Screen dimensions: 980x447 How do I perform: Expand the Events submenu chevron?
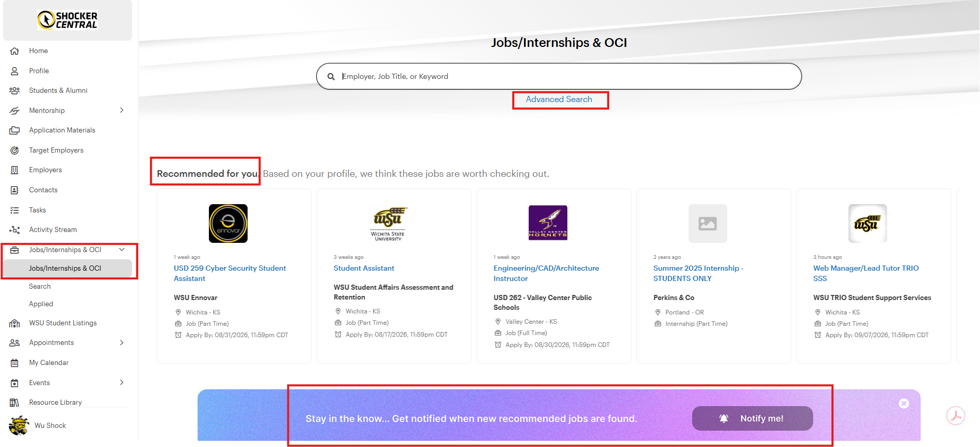(x=122, y=383)
